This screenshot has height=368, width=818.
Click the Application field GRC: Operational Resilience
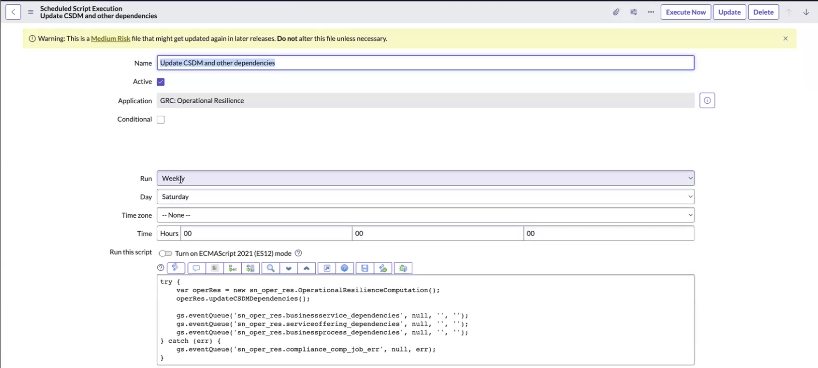tap(426, 100)
